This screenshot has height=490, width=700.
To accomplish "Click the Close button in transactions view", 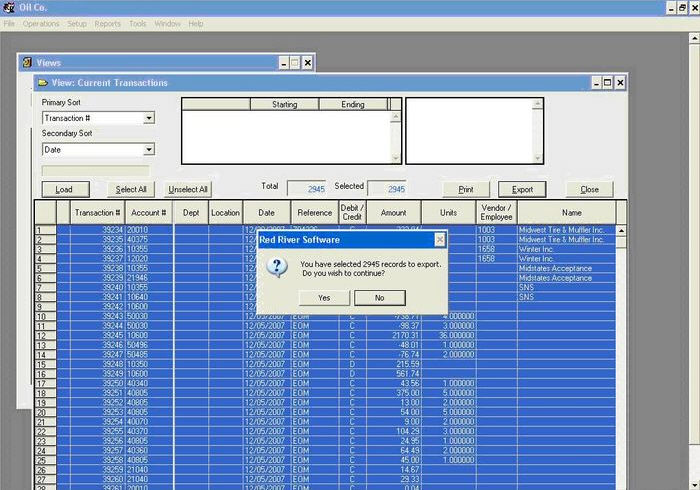I will coord(589,189).
